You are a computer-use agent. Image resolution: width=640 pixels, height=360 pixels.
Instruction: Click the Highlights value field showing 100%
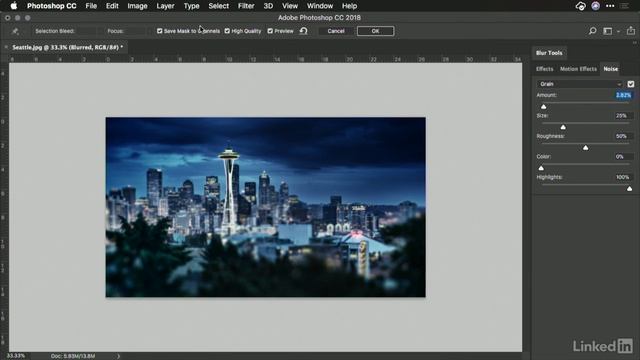click(x=624, y=177)
